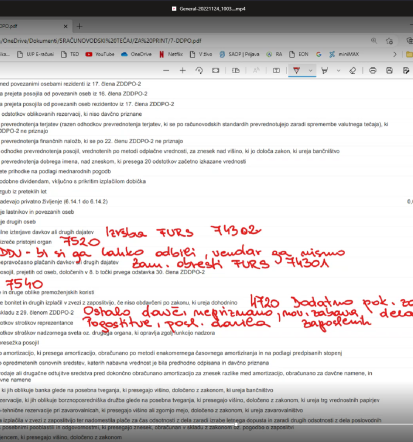The width and height of the screenshot is (413, 442).
Task: Open the miniMAX bookmark
Action: point(344,54)
